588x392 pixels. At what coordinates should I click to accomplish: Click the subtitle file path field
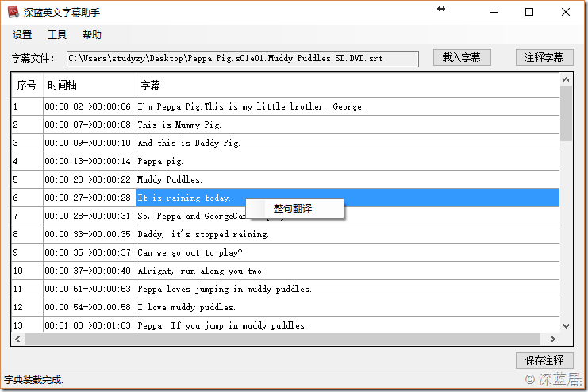(243, 59)
